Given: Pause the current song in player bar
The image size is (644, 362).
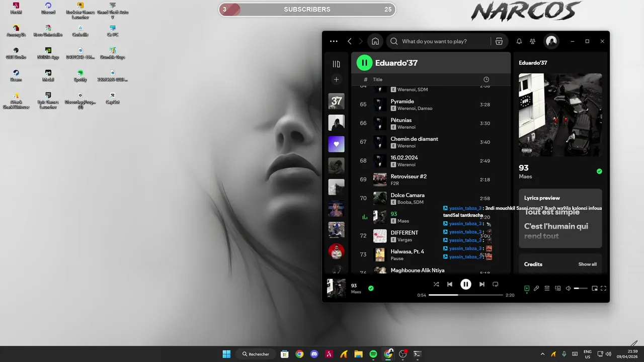Looking at the screenshot, I should tap(466, 284).
